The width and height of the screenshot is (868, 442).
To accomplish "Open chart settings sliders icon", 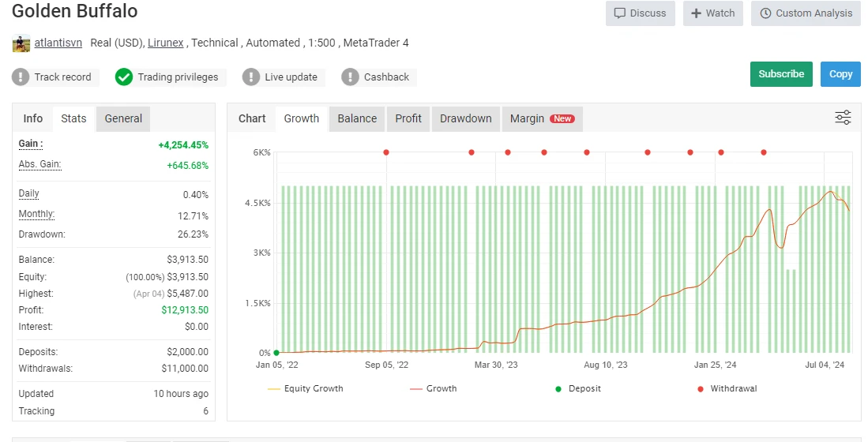I will pyautogui.click(x=843, y=118).
